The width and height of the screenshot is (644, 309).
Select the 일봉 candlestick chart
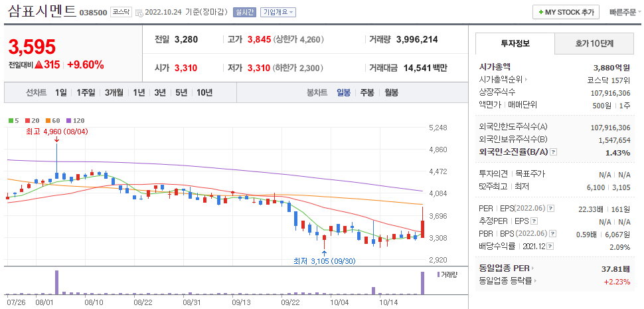pyautogui.click(x=343, y=92)
